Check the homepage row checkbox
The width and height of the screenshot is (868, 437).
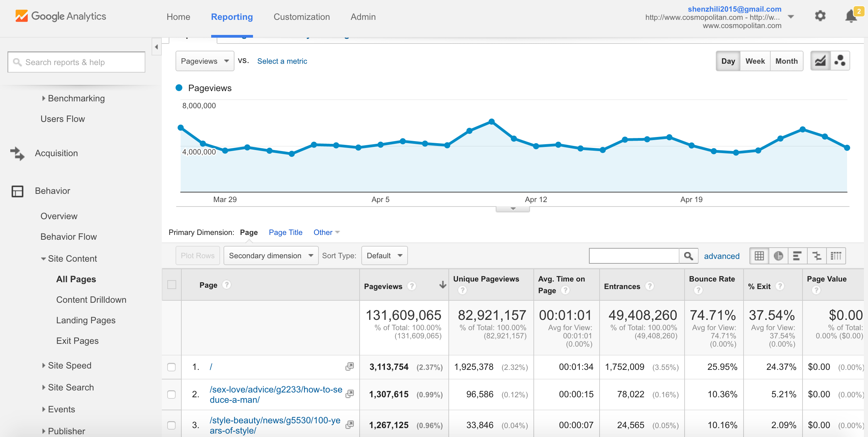(171, 367)
